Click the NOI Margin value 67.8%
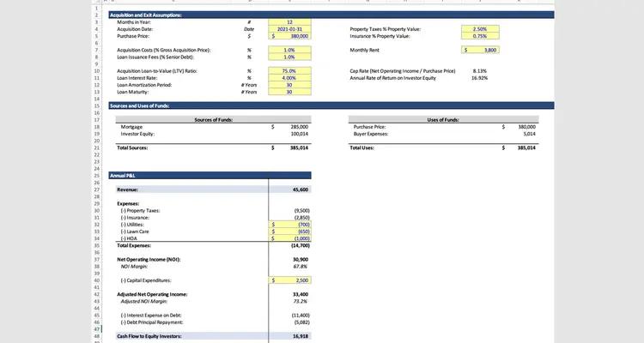The image size is (644, 343). coord(301,267)
